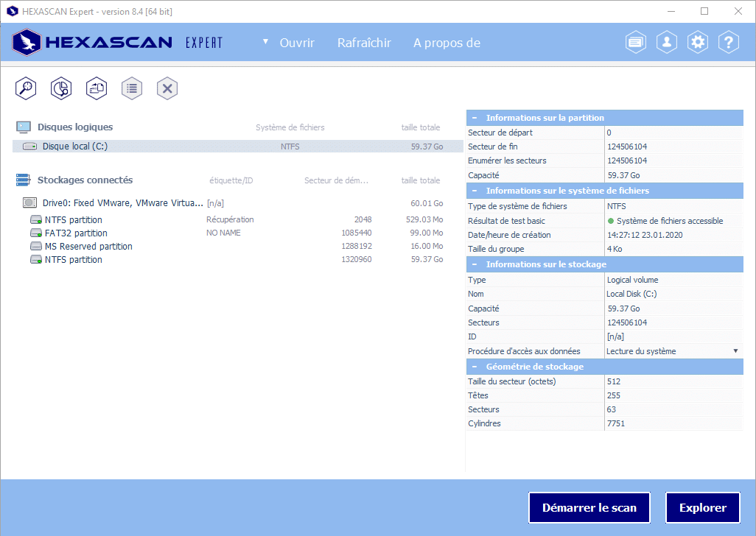The width and height of the screenshot is (756, 536).
Task: Click the X close storage toolbar icon
Action: 167,88
